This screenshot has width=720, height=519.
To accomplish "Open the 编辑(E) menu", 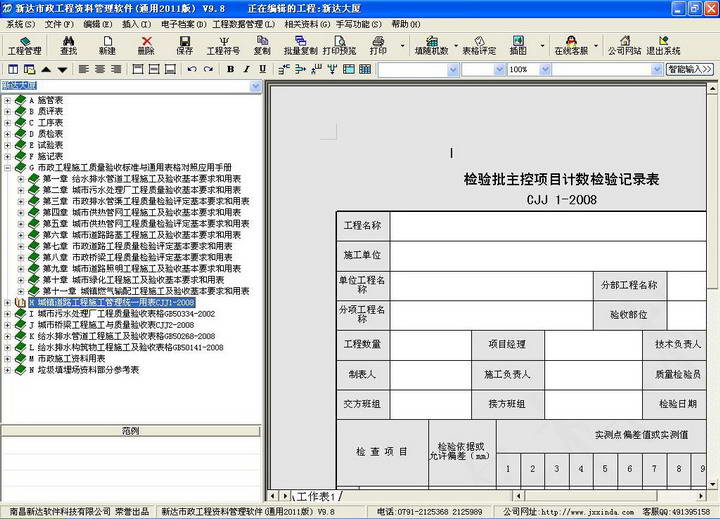I will pyautogui.click(x=98, y=24).
